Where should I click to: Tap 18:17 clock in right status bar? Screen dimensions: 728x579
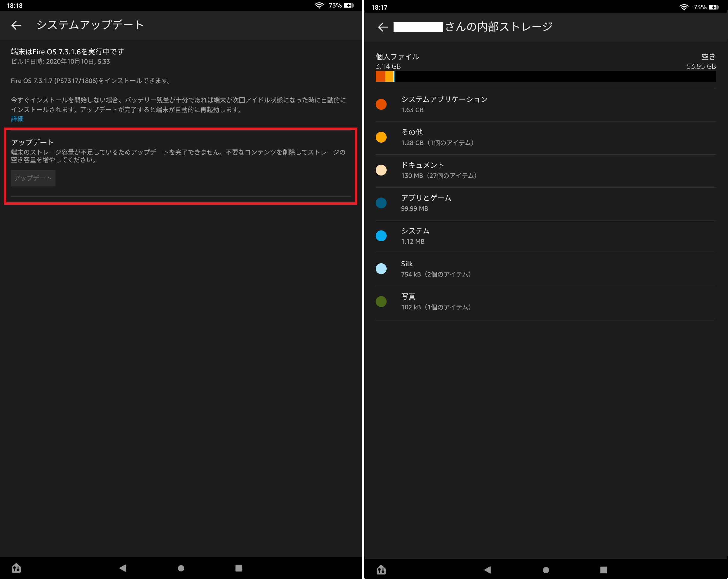click(379, 8)
